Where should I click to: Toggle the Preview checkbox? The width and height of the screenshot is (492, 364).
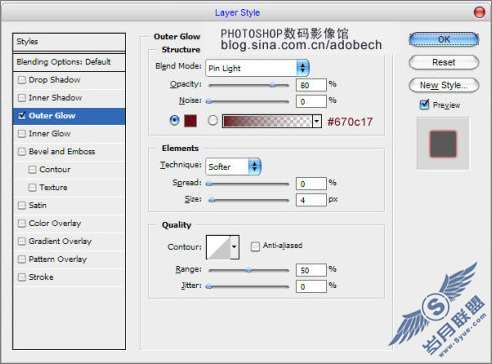tap(424, 105)
